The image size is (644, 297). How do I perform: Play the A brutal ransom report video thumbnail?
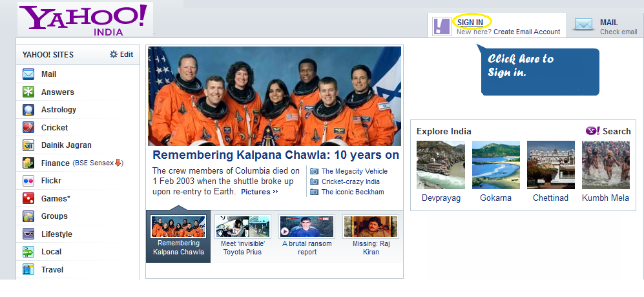(307, 227)
